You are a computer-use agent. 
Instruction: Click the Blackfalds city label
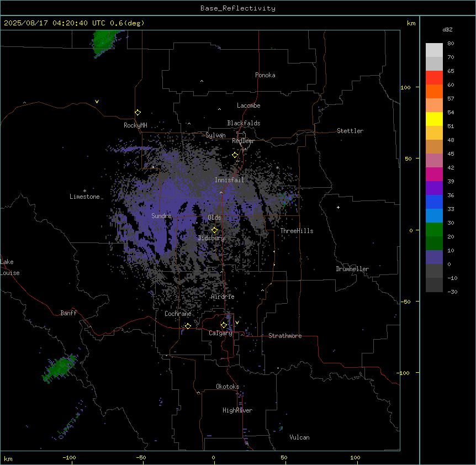coord(244,123)
